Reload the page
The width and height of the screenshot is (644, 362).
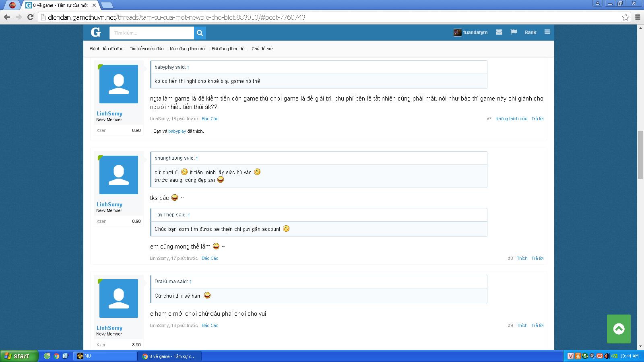tap(30, 17)
